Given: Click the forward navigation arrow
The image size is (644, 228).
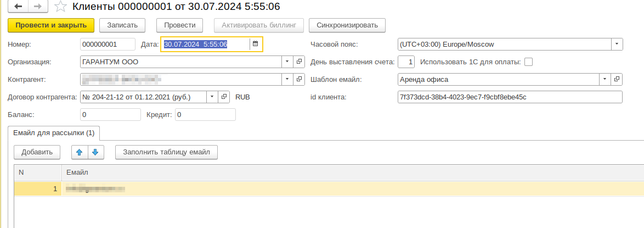Looking at the screenshot, I should coord(38,7).
